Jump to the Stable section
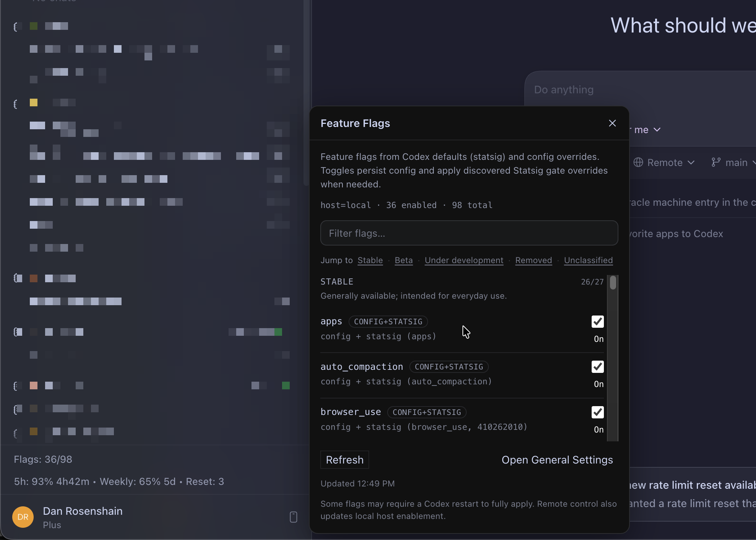Image resolution: width=756 pixels, height=540 pixels. click(x=370, y=260)
